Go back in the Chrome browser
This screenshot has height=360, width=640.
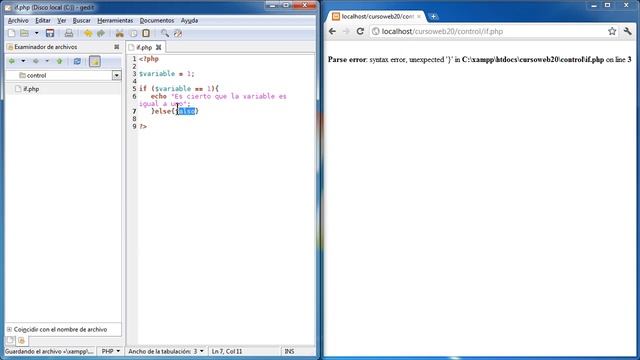coord(332,31)
